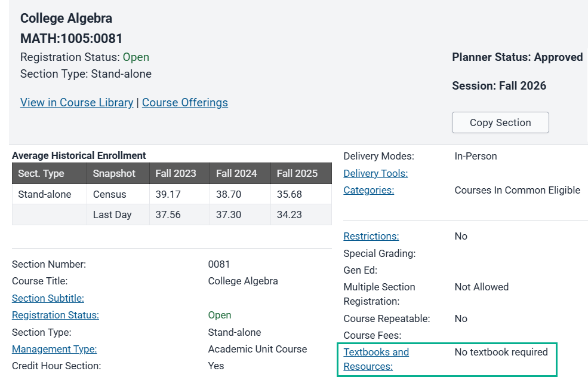Image resolution: width=588 pixels, height=377 pixels.
Task: Open the Course Offerings link
Action: coord(185,103)
